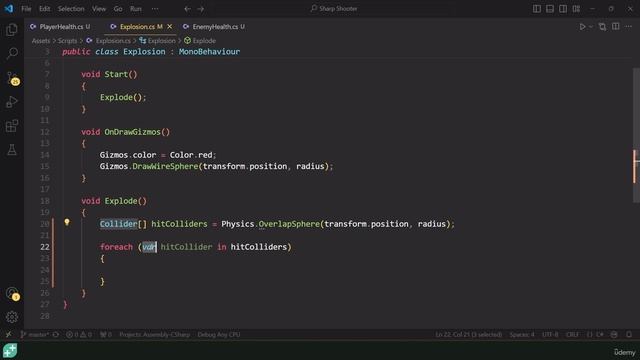Change indentation via Spaces: 4
Screen dimensions: 640x360
(x=522, y=335)
